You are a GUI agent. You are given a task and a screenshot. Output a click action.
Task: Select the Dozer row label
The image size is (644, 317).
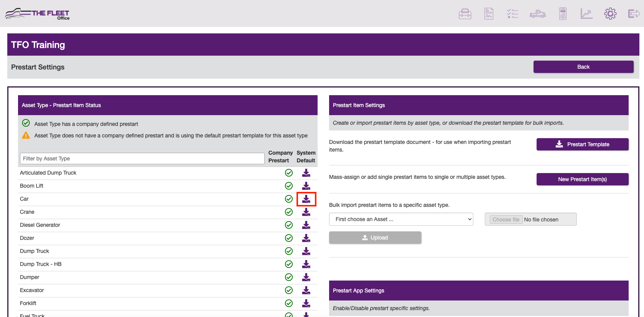(x=27, y=238)
